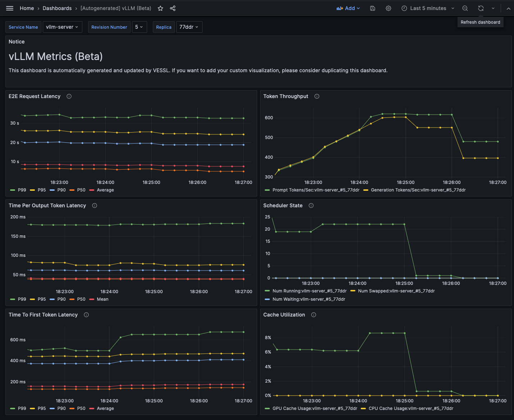
Task: Click the share dashboard icon
Action: coord(173,8)
